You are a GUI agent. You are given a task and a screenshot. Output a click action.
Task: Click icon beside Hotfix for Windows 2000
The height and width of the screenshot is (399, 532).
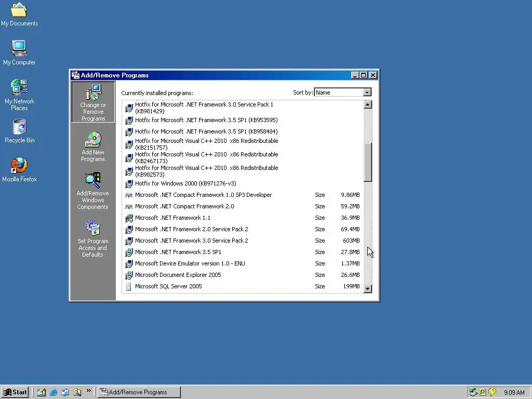click(129, 184)
